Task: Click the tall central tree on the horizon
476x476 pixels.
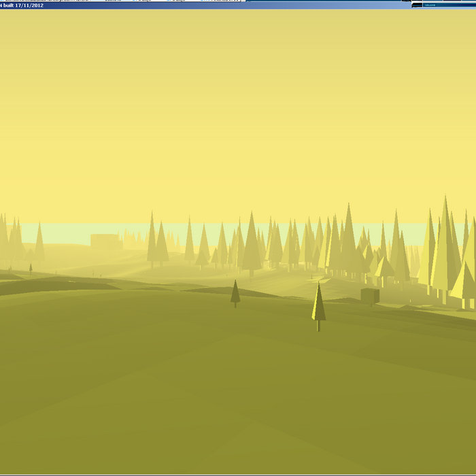Action: (x=252, y=245)
